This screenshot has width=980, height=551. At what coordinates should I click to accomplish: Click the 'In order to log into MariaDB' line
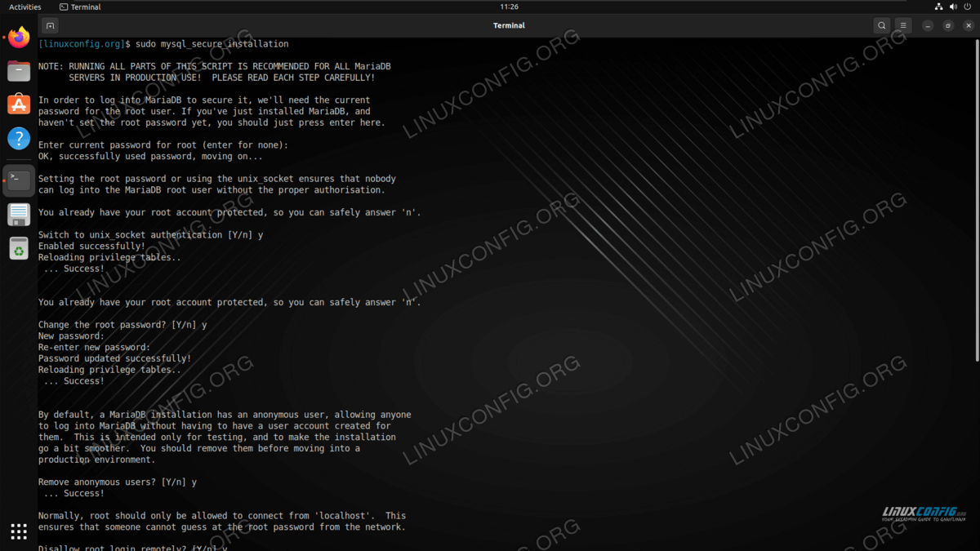tap(204, 100)
